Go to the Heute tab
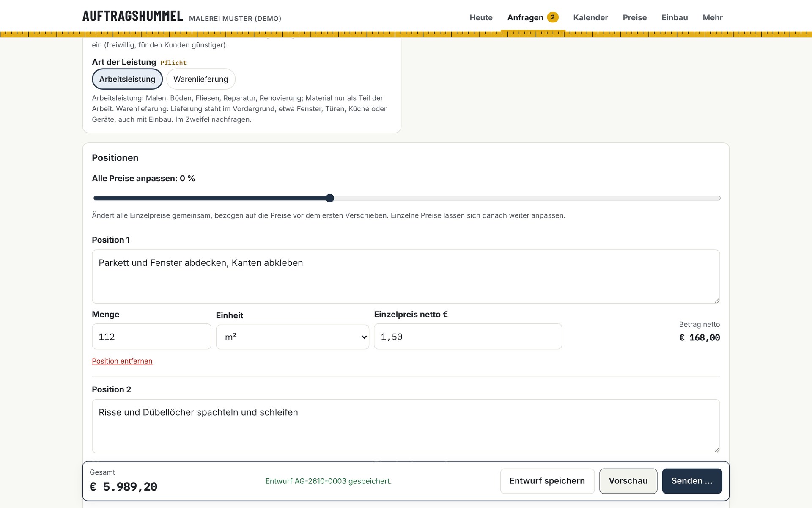The width and height of the screenshot is (812, 508). point(481,17)
